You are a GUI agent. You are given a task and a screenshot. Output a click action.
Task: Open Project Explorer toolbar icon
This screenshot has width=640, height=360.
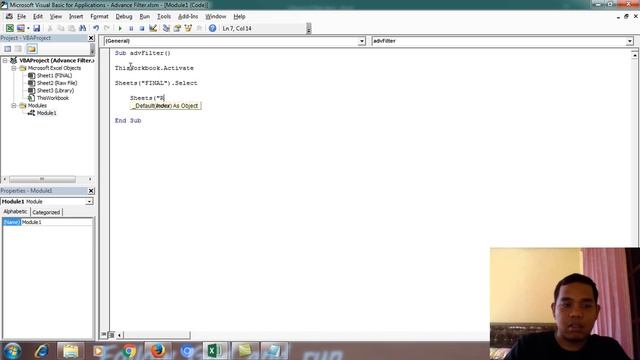166,28
